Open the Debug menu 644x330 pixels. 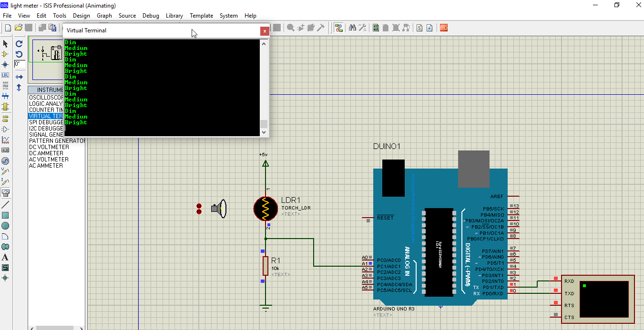151,15
